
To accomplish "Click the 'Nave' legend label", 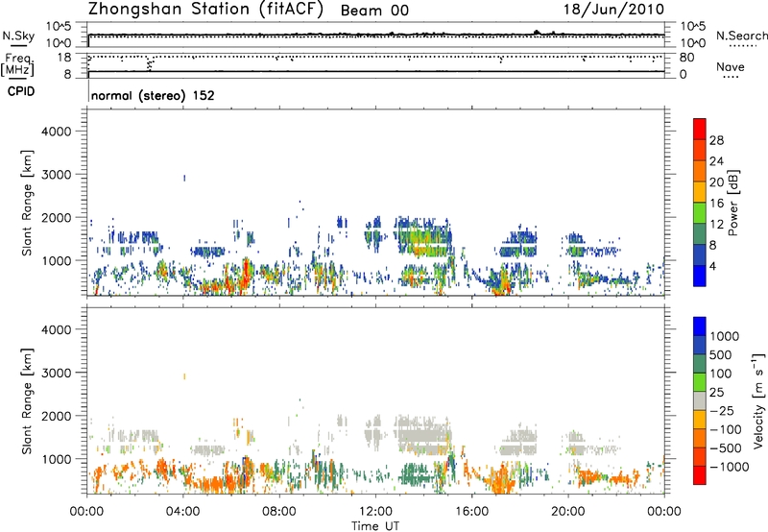I will point(731,66).
